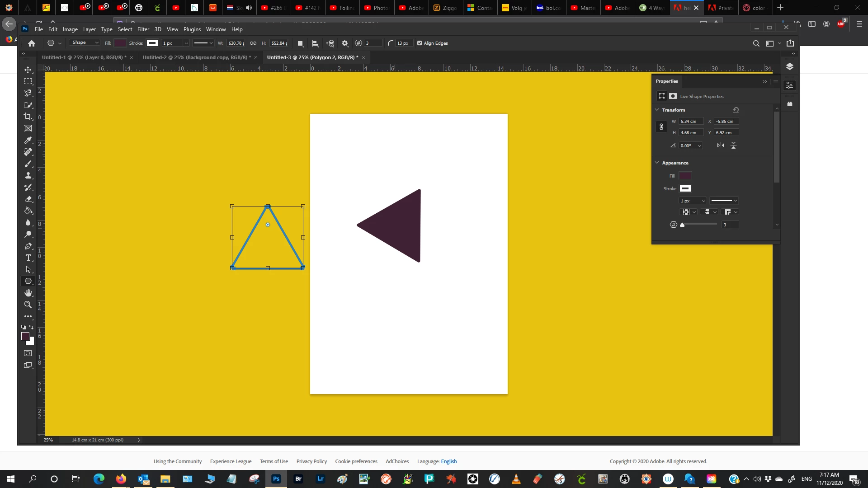Select the Hand tool
This screenshot has width=868, height=488.
click(x=28, y=293)
